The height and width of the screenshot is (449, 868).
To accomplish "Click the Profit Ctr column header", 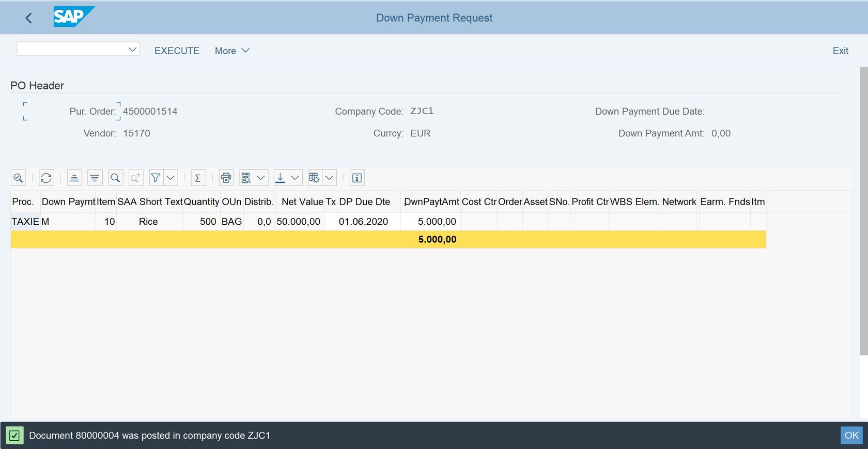I will [x=590, y=202].
